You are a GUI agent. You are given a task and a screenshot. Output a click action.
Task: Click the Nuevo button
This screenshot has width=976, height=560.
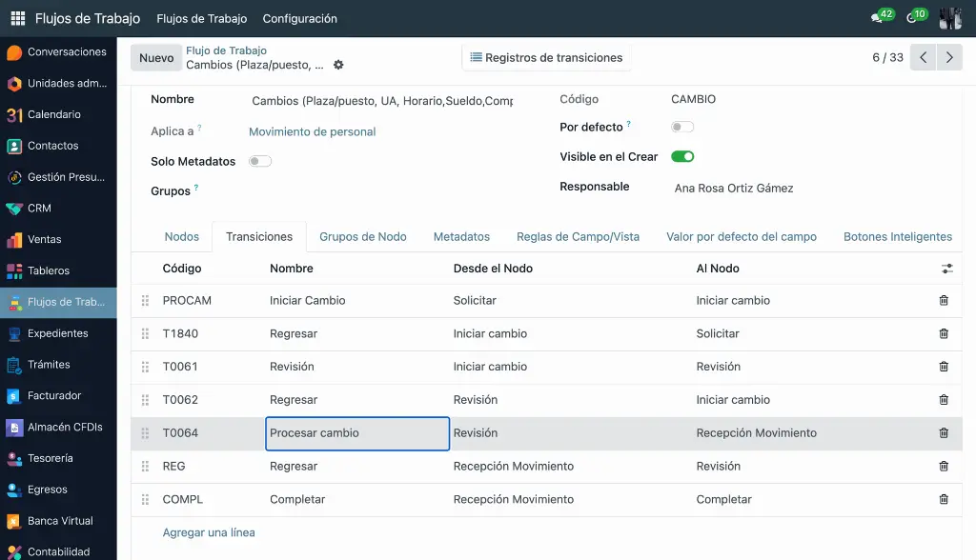tap(156, 58)
